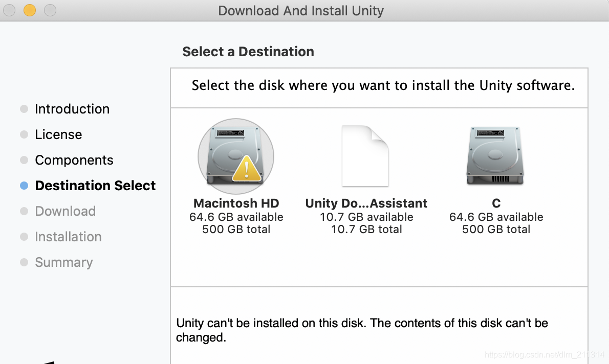This screenshot has width=609, height=364.
Task: Click the 'Macintosh HD' disk name
Action: pos(236,203)
